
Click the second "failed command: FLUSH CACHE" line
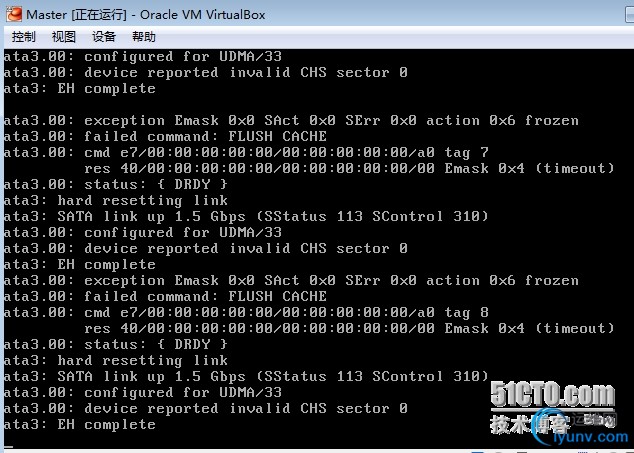pyautogui.click(x=165, y=296)
